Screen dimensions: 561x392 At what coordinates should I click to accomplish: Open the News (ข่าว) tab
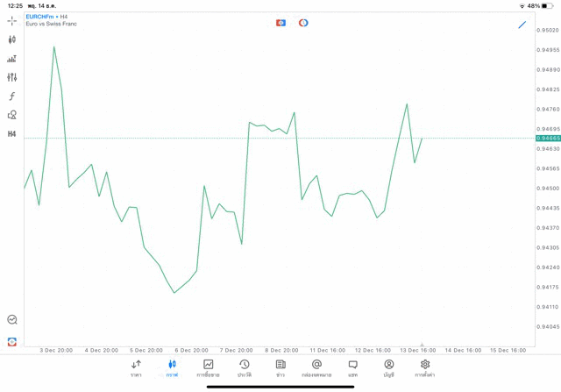[x=280, y=368]
